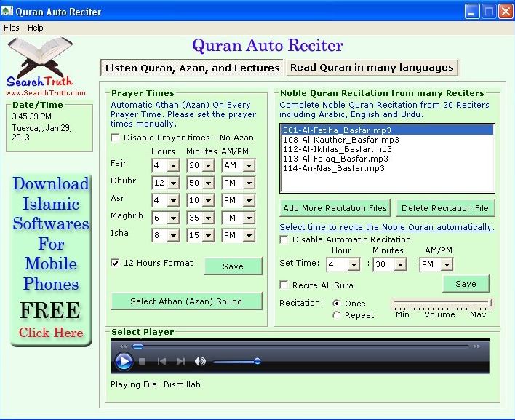515x420 pixels.
Task: Click the Download Islamic Softwares banner
Action: (51, 261)
